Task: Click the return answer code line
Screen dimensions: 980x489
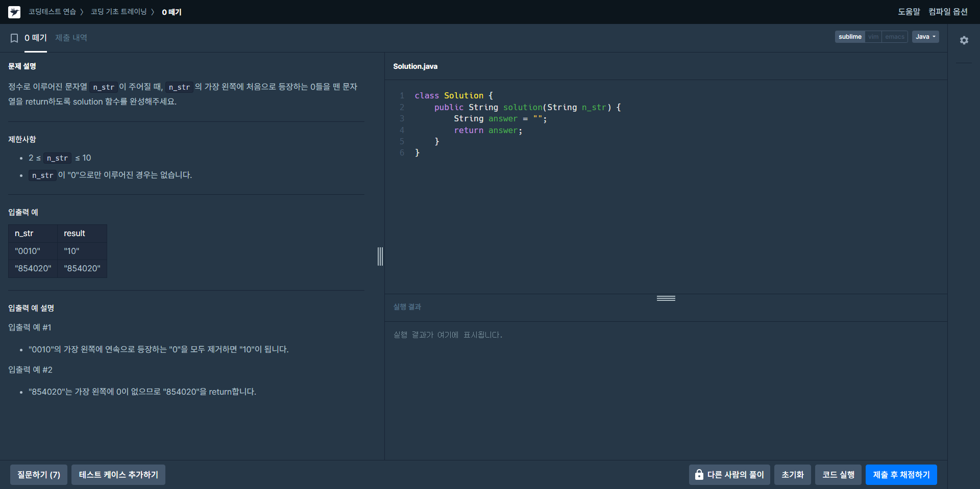Action: point(488,131)
